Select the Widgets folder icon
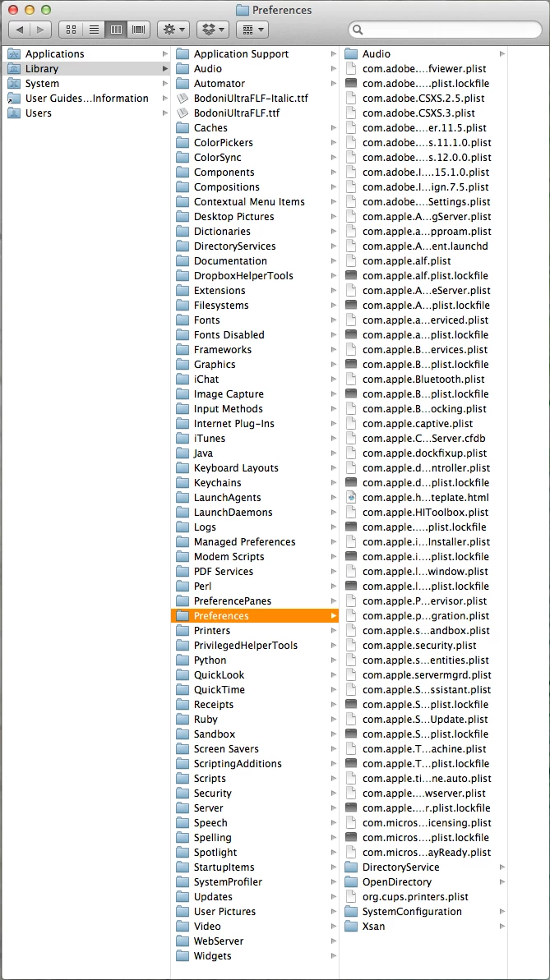The height and width of the screenshot is (980, 550). click(182, 955)
